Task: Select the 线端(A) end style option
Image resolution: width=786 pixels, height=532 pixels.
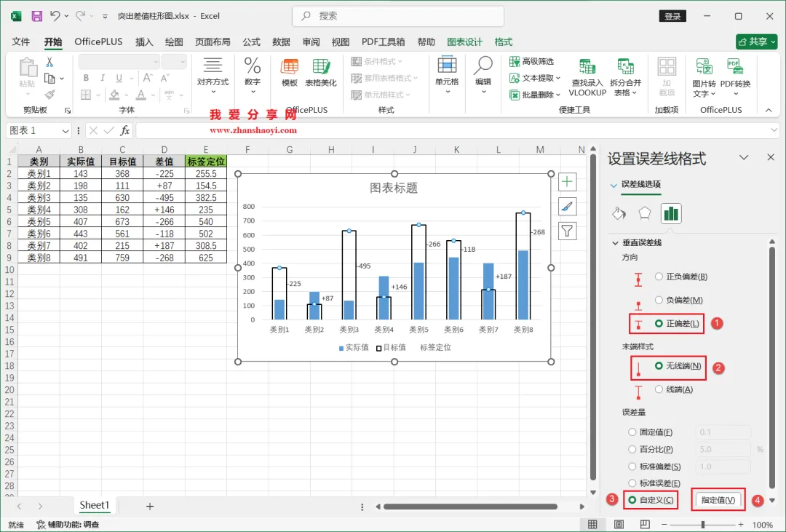Action: (x=674, y=389)
